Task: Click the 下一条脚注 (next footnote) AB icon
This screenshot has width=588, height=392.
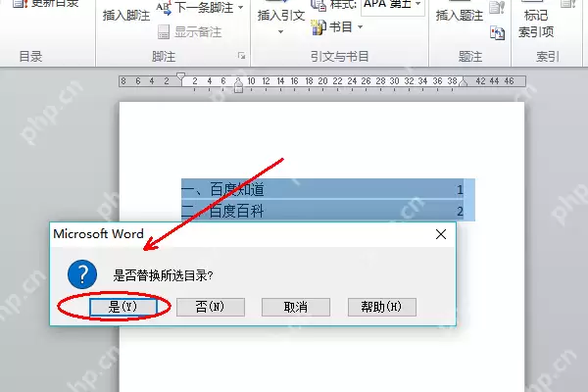Action: pyautogui.click(x=164, y=8)
